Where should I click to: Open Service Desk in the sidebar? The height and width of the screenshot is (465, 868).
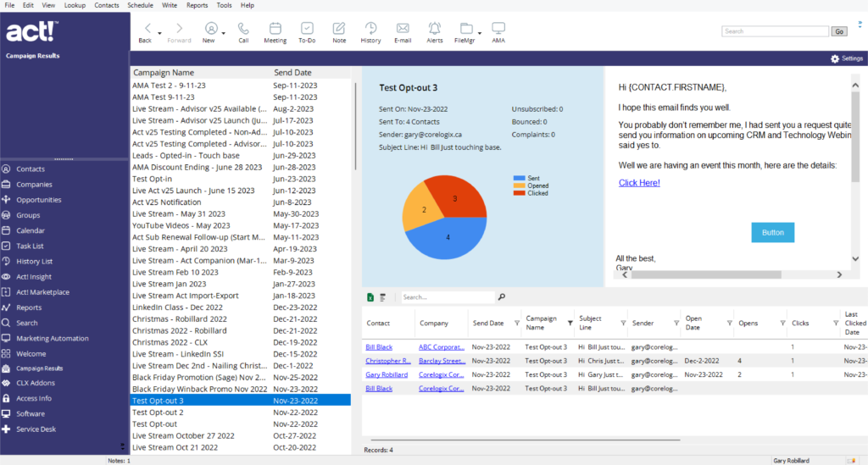pos(36,429)
